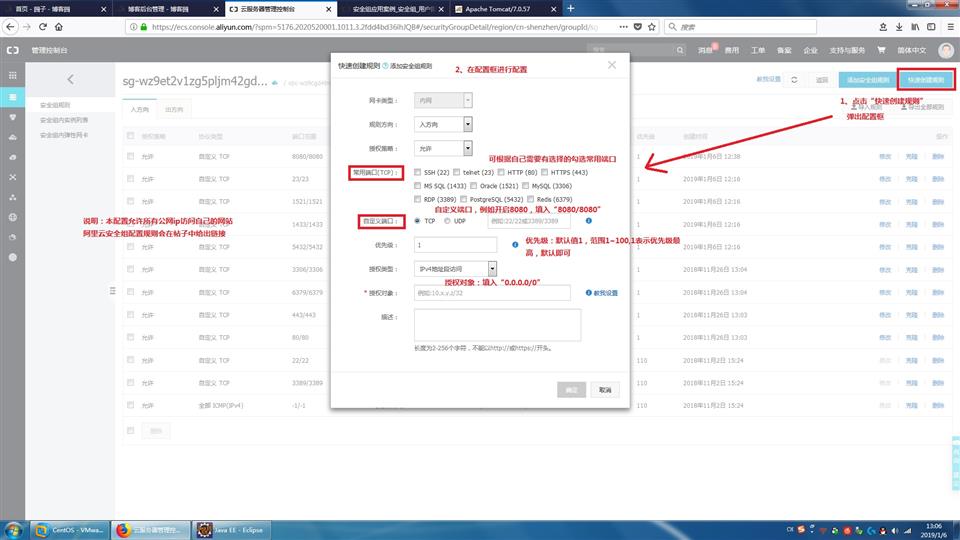
Task: Click the Aliyun logo icon in header
Action: (x=12, y=50)
